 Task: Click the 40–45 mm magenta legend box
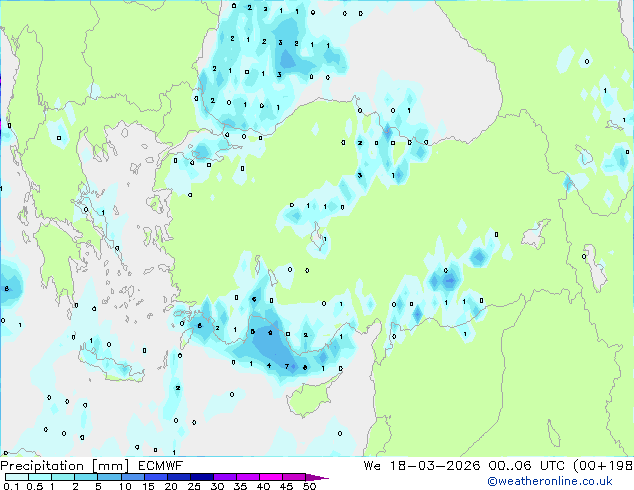[x=271, y=477]
